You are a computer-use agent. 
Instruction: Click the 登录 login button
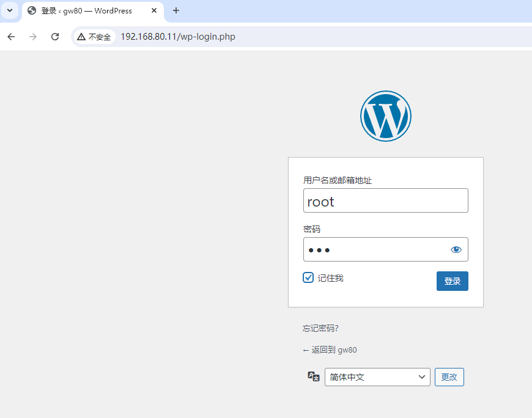[x=453, y=281]
